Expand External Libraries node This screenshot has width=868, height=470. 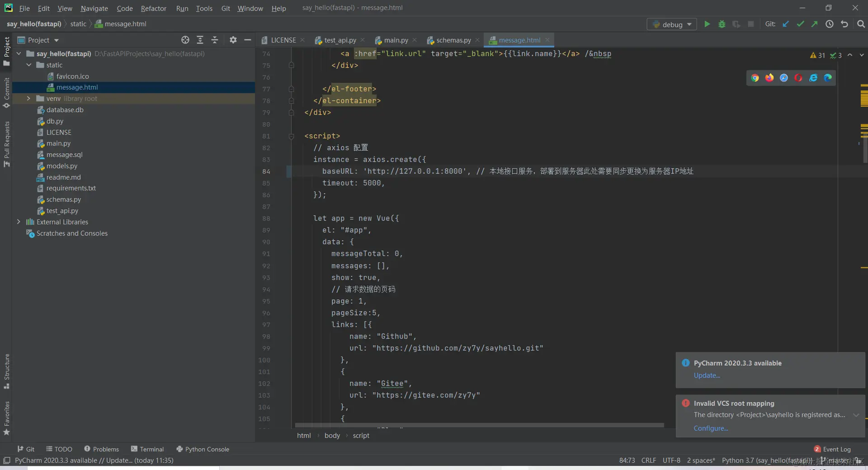tap(19, 222)
